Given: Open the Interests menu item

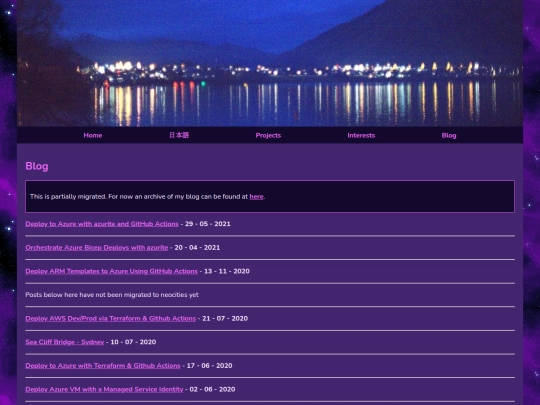Looking at the screenshot, I should click(x=361, y=135).
